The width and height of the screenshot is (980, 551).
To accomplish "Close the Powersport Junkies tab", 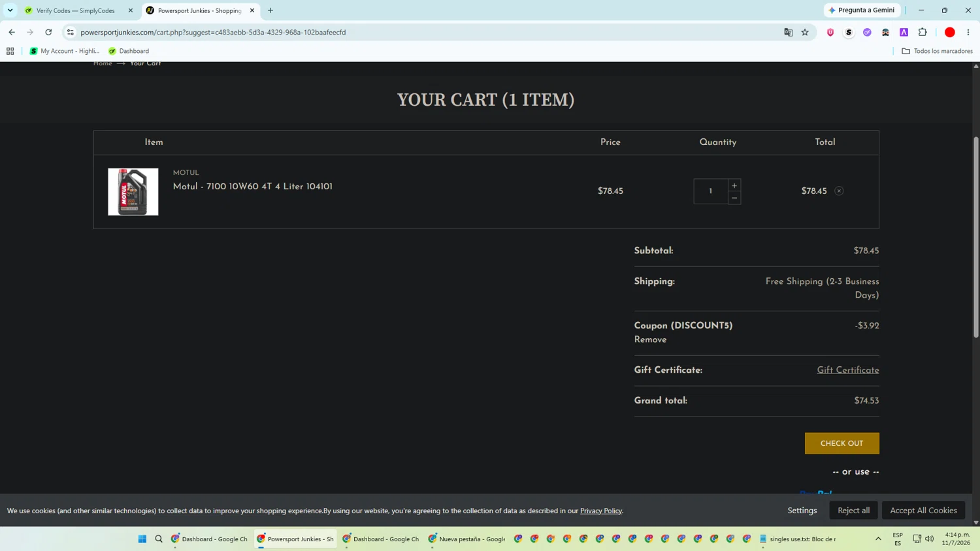I will (x=252, y=10).
